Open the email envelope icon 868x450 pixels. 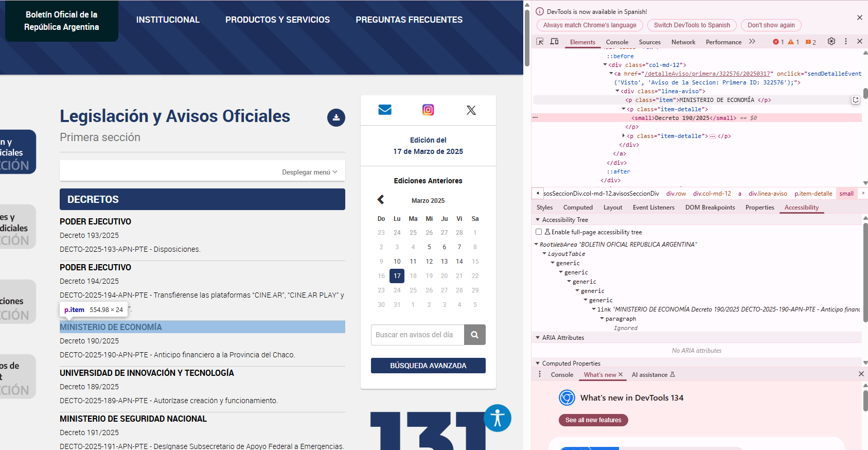385,110
